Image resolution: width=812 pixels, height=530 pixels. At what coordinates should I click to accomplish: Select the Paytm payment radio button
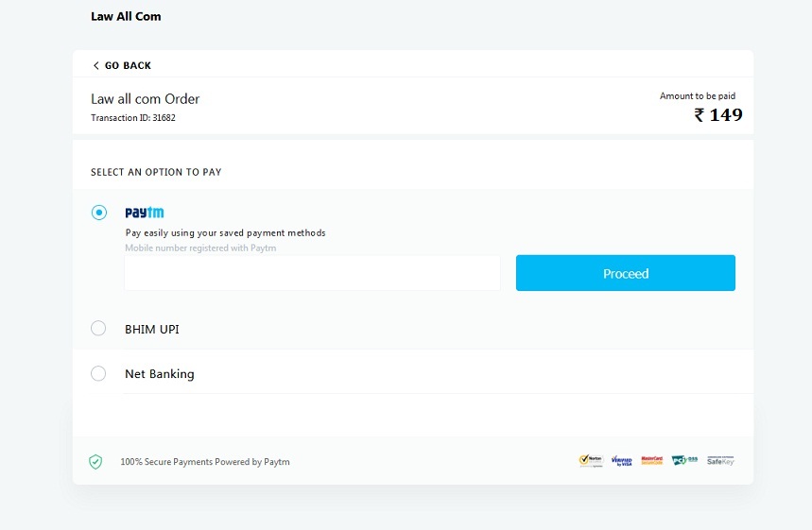coord(99,213)
